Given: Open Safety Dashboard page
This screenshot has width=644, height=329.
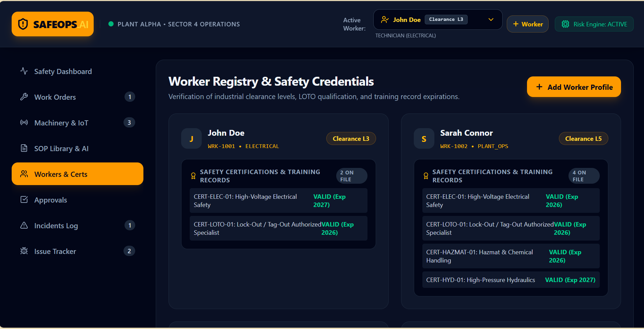Looking at the screenshot, I should click(x=78, y=71).
